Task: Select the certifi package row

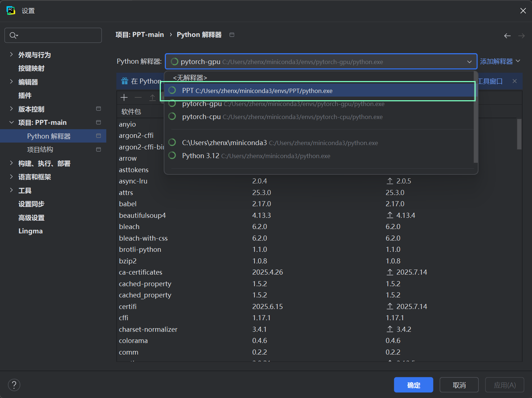Action: [x=319, y=306]
